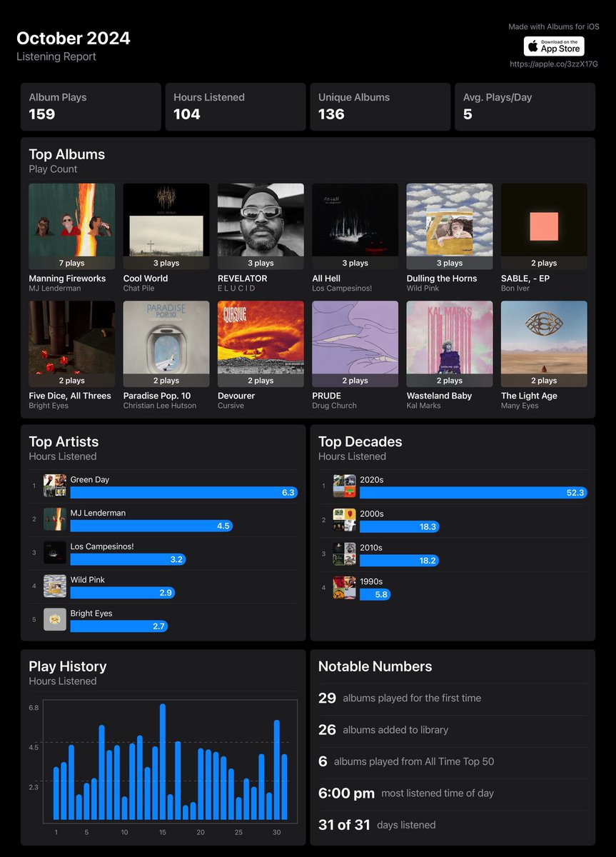Click the Wild Pink artist thumbnail
This screenshot has width=616, height=857.
(55, 586)
